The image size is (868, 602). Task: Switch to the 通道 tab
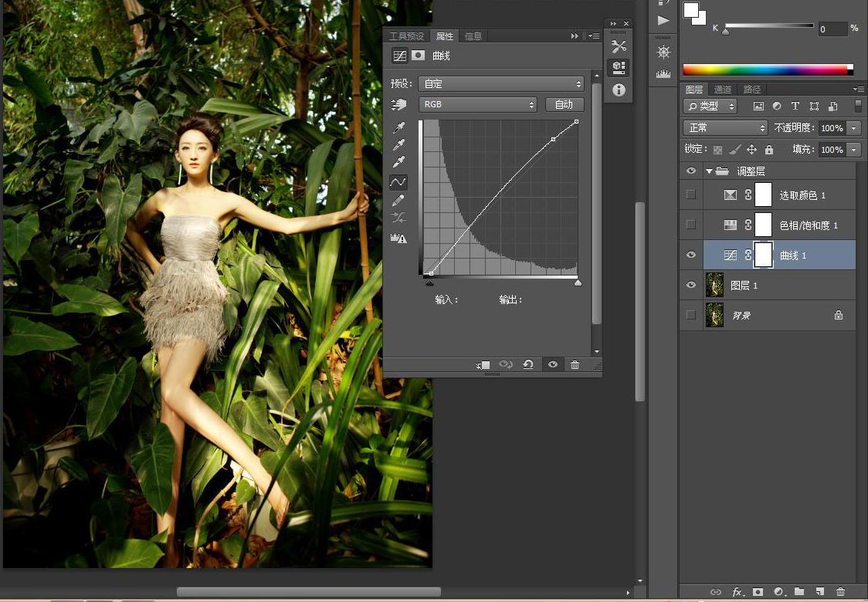point(723,90)
